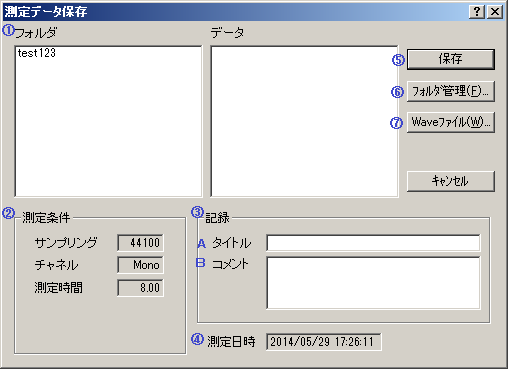508x369 pixels.
Task: Select the test123 folder entry
Action: [x=37, y=53]
